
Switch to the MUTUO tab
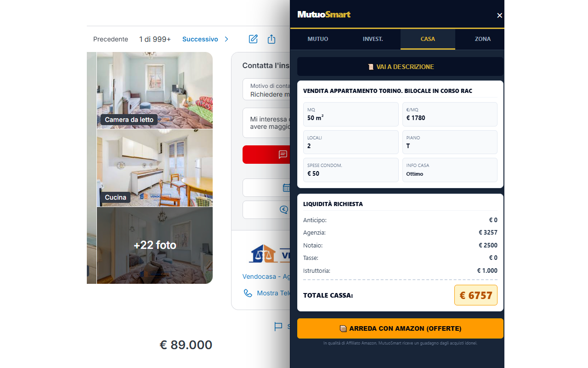click(x=318, y=39)
